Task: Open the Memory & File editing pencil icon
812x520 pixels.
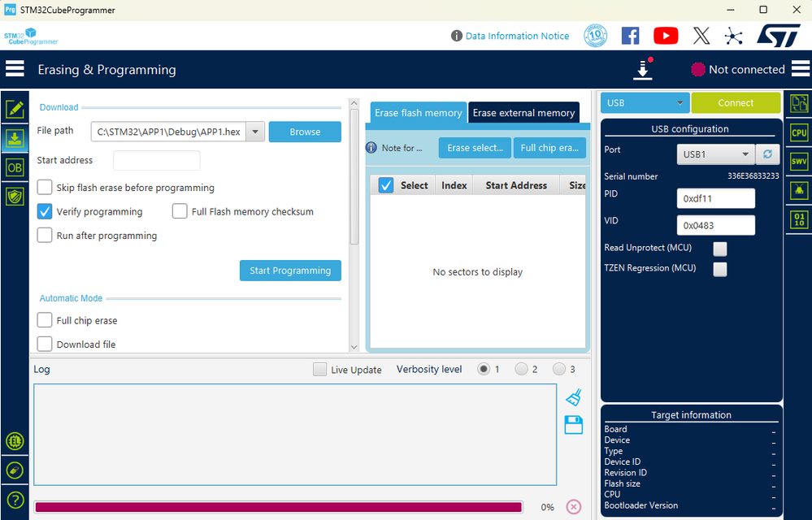Action: coord(15,109)
